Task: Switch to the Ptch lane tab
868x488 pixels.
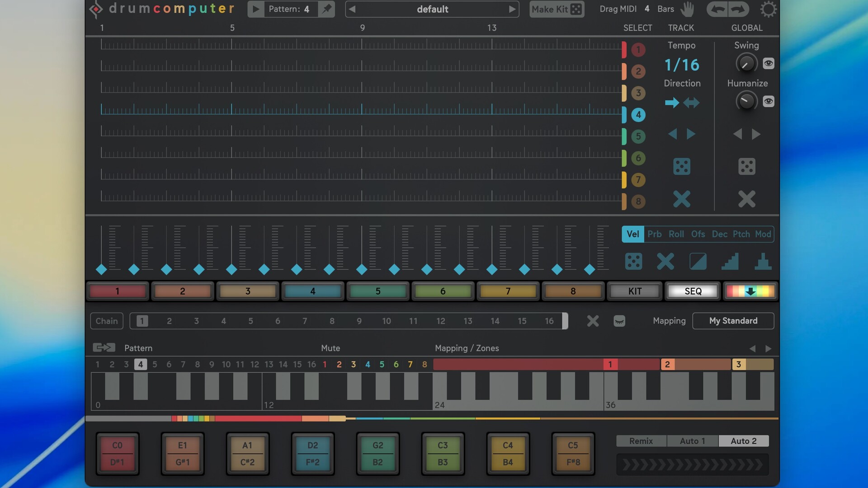Action: [741, 234]
